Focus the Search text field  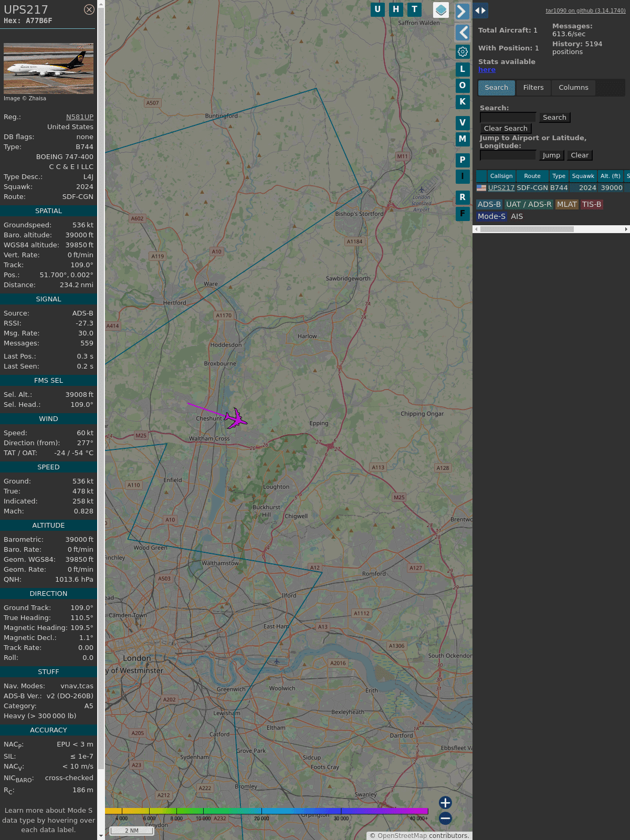pyautogui.click(x=508, y=118)
